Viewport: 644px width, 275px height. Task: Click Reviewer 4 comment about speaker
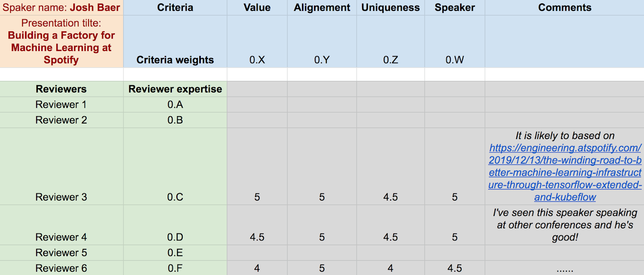coord(564,225)
